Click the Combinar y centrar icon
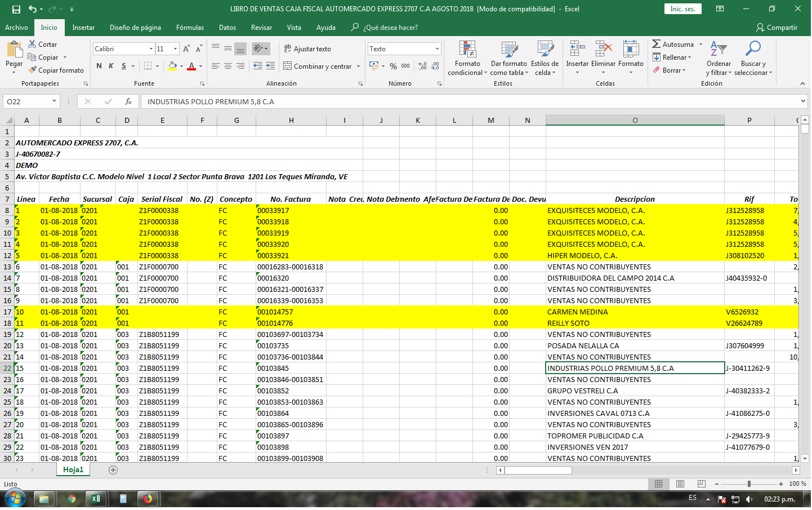Viewport: 812px width, 510px height. click(x=288, y=66)
